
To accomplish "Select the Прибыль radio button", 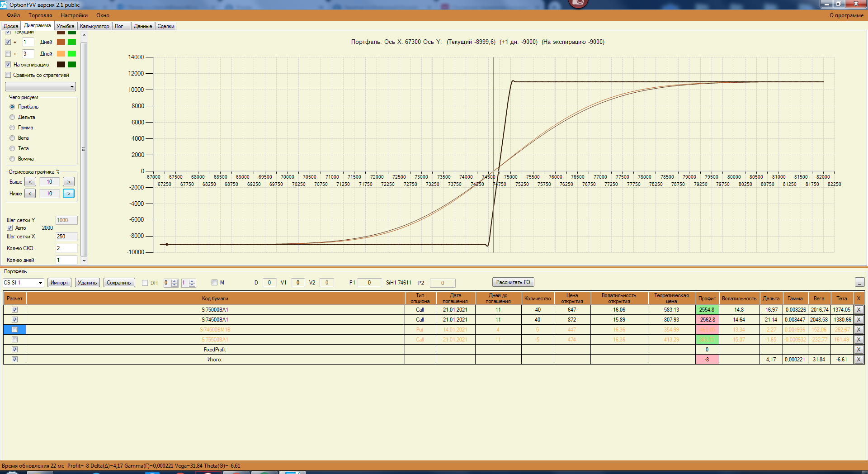I will tap(12, 107).
